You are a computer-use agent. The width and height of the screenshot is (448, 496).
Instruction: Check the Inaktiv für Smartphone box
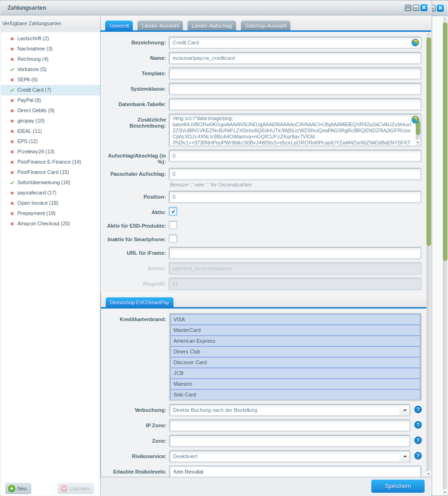click(173, 239)
